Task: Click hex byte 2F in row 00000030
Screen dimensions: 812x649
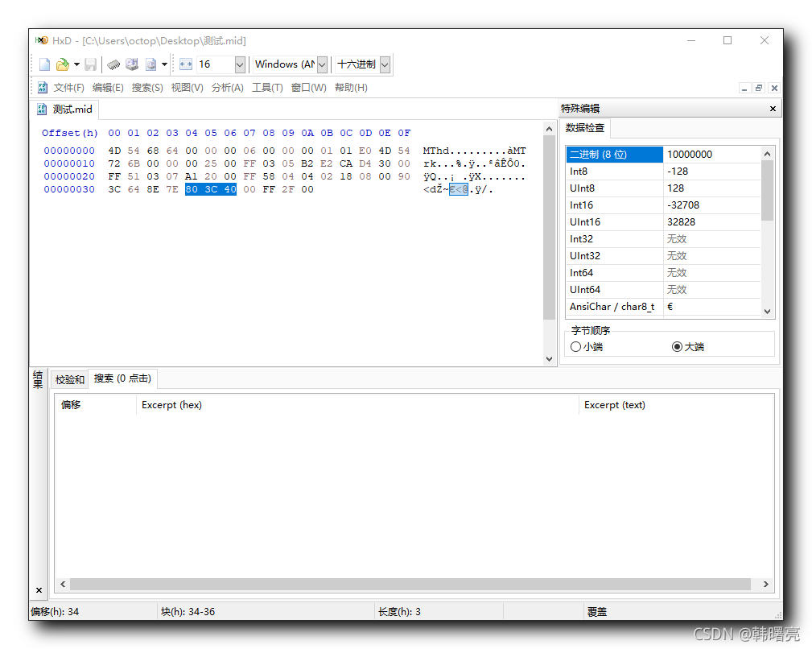Action: (288, 189)
